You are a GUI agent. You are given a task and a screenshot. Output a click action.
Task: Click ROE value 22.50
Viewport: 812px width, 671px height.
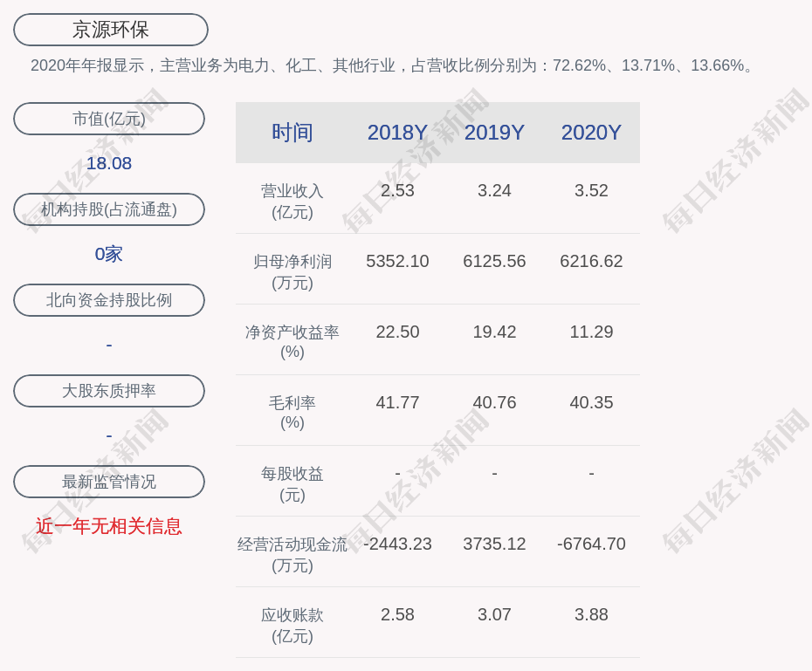click(x=398, y=332)
